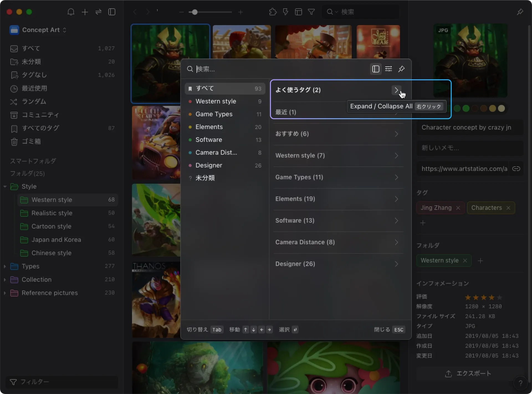
Task: Add to another folder with plus icon
Action: point(480,261)
